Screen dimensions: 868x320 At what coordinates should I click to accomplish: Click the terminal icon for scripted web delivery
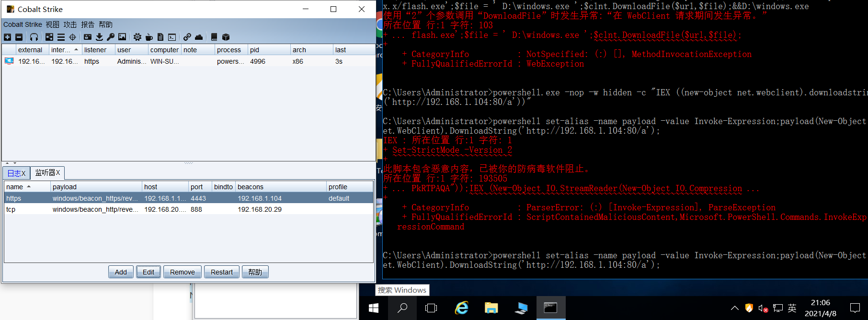click(172, 37)
